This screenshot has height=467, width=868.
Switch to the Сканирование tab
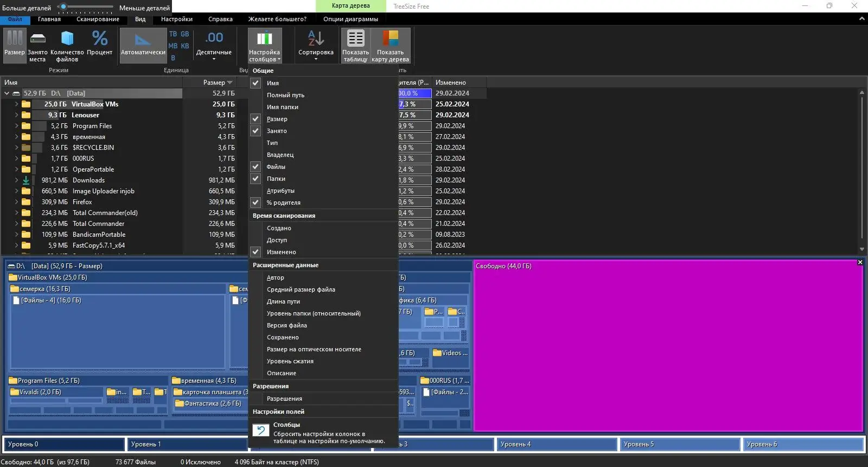pos(98,19)
